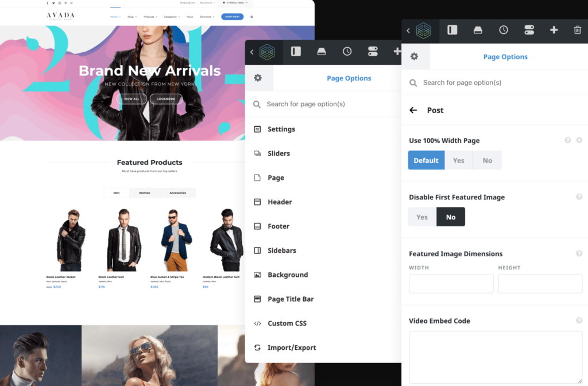This screenshot has width=588, height=386.
Task: Open help for Disable First Featured Image
Action: click(579, 196)
